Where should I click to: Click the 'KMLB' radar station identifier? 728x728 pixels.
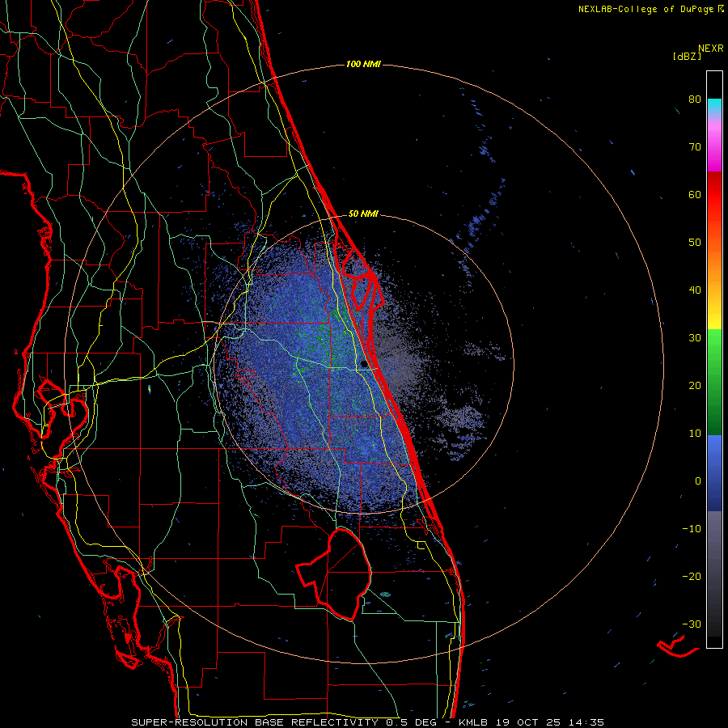(474, 722)
